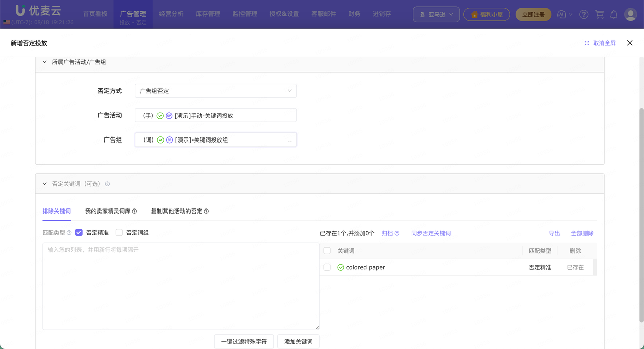Open 库存管理 in top navigation
Image resolution: width=644 pixels, height=349 pixels.
point(208,14)
